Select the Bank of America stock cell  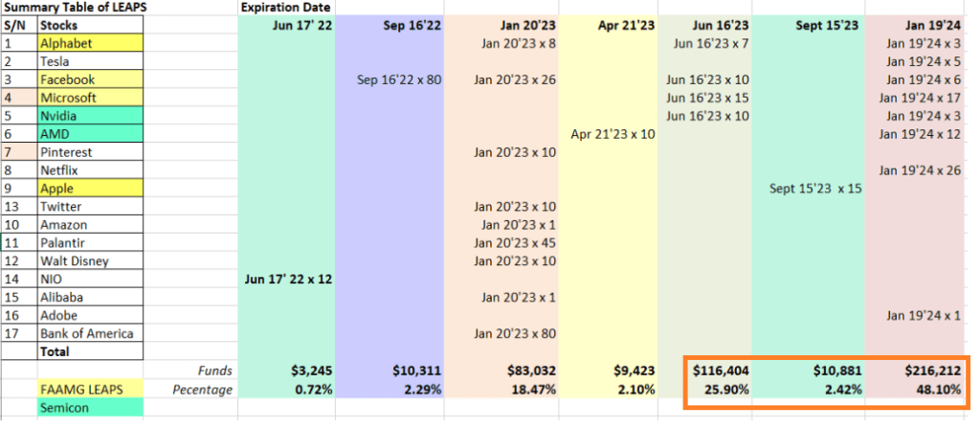point(89,333)
